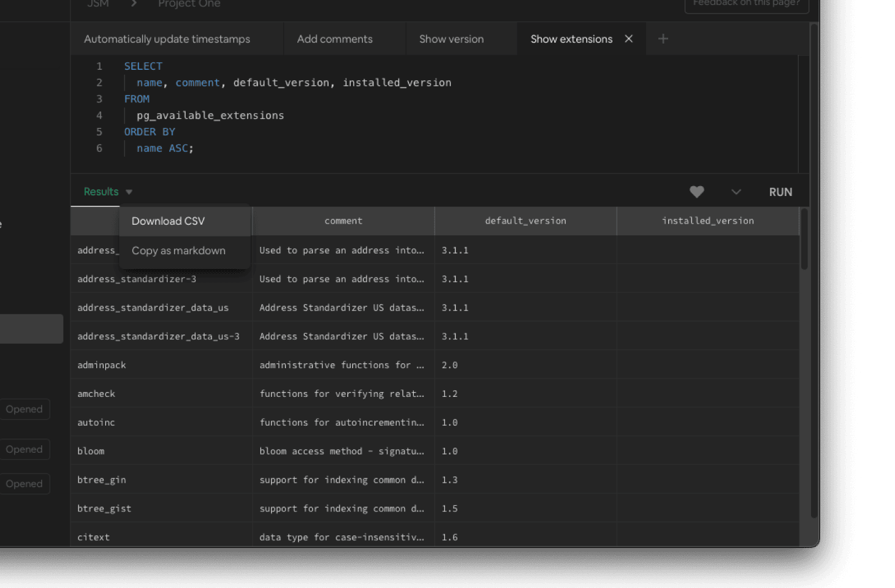
Task: Close the Show extensions tab
Action: pyautogui.click(x=628, y=39)
